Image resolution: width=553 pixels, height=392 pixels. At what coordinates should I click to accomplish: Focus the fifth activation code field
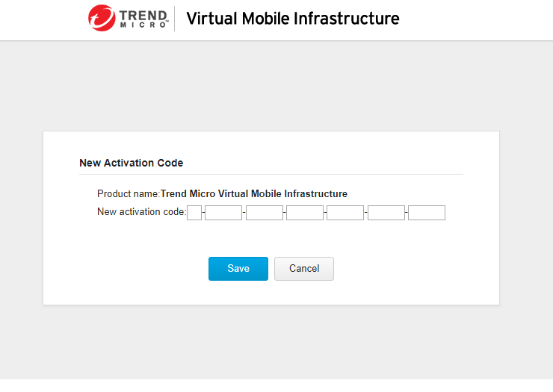click(345, 213)
